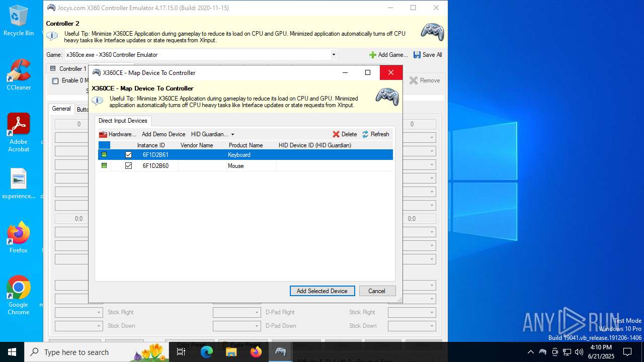
Task: Click the green status icon in Mouse row
Action: tap(104, 165)
